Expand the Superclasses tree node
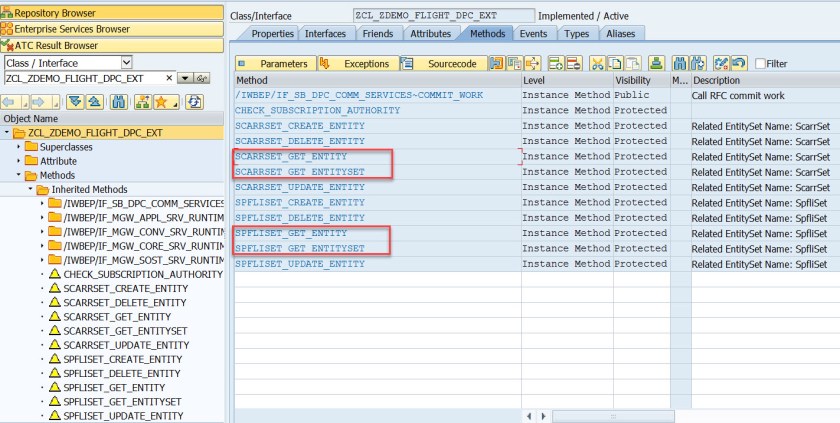Image resolution: width=840 pixels, height=423 pixels. 18,147
